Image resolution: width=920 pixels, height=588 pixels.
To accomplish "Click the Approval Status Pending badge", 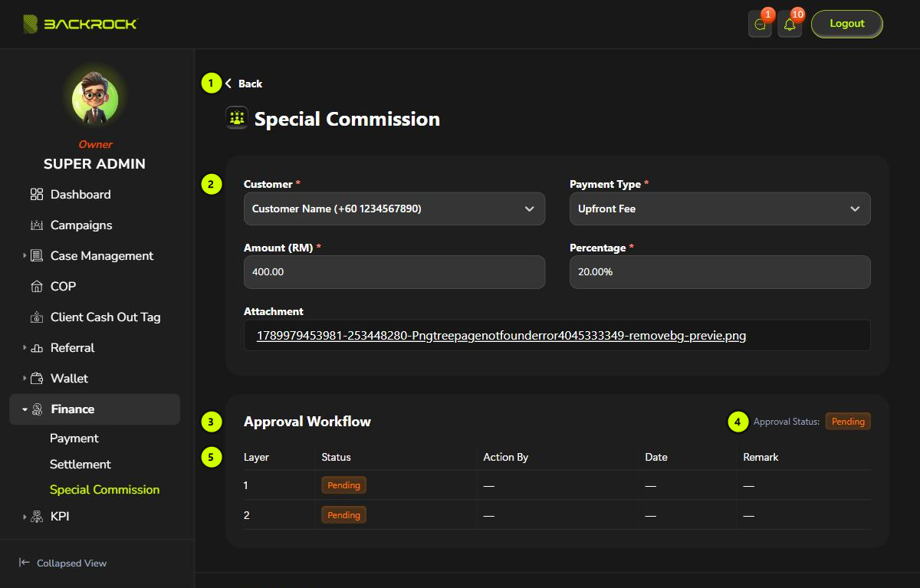I will click(848, 422).
